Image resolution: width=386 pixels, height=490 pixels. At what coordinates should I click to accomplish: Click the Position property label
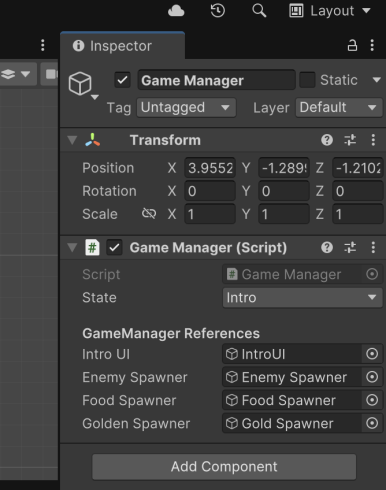coord(108,168)
